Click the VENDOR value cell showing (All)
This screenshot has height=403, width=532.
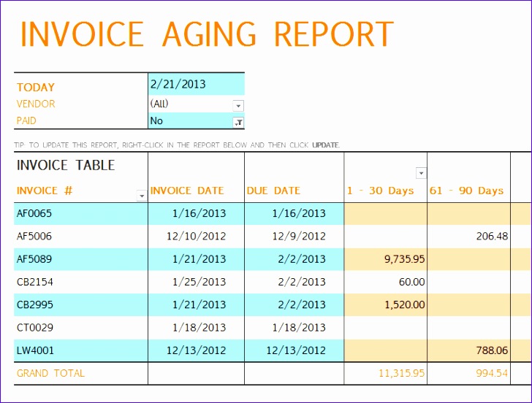pos(196,104)
